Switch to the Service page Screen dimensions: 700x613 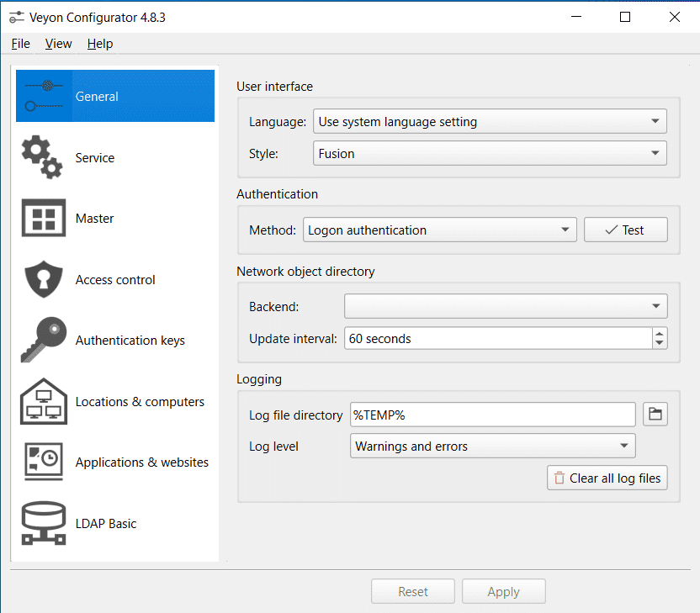115,157
